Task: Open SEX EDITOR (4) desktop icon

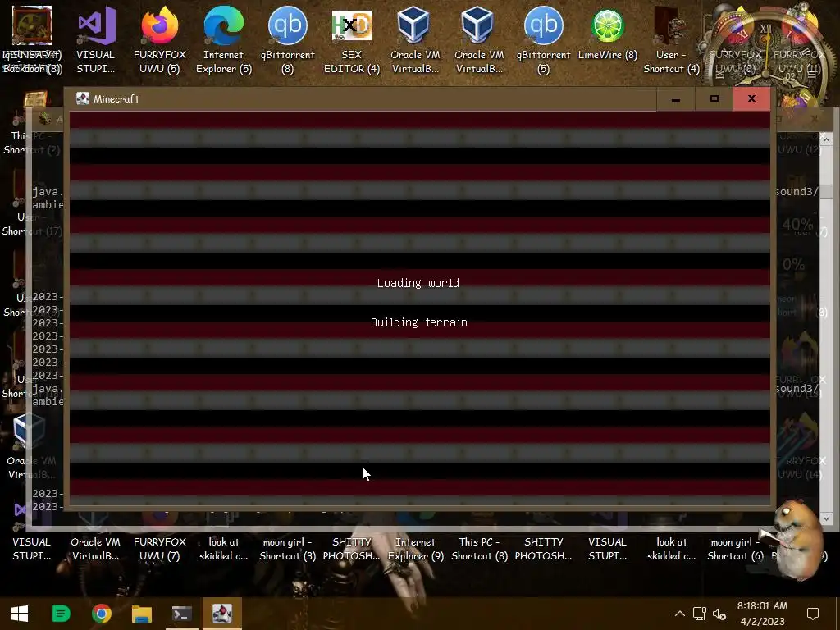Action: (352, 40)
